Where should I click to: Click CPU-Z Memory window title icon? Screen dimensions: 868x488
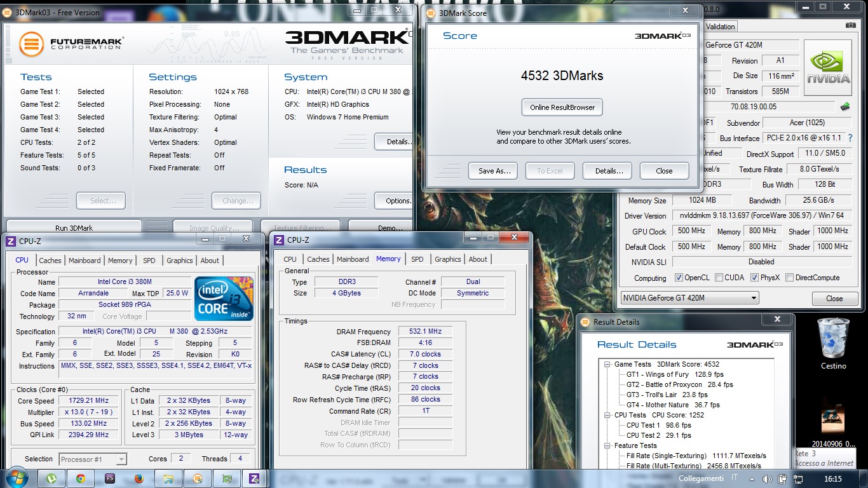279,240
